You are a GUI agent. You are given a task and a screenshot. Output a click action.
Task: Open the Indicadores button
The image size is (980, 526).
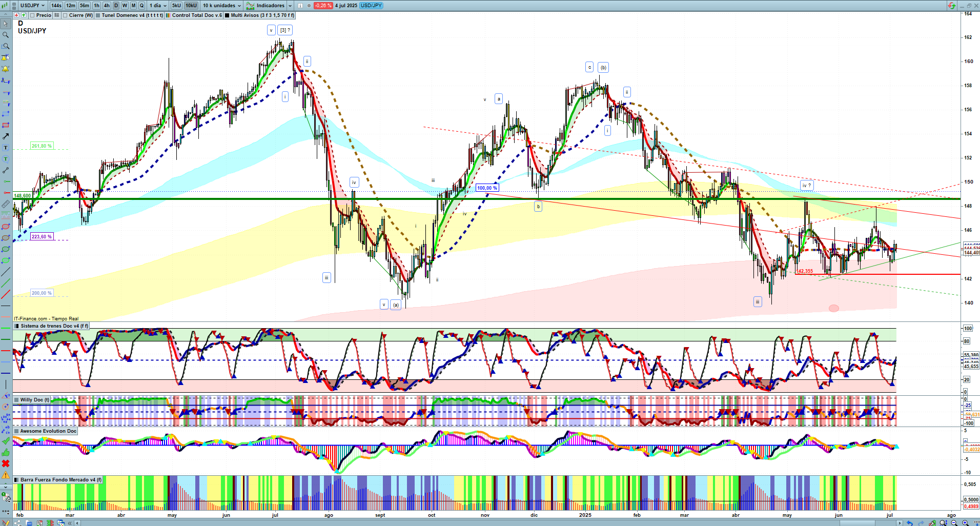click(270, 6)
